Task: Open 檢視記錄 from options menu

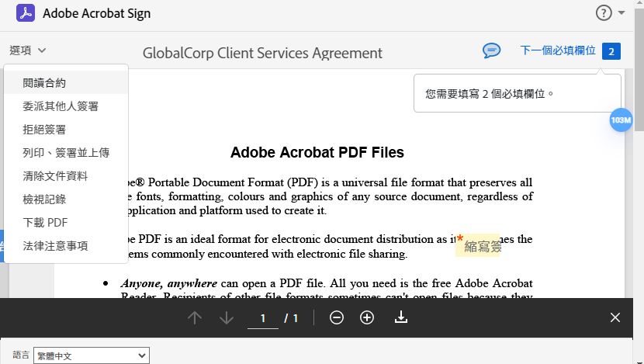Action: point(66,199)
